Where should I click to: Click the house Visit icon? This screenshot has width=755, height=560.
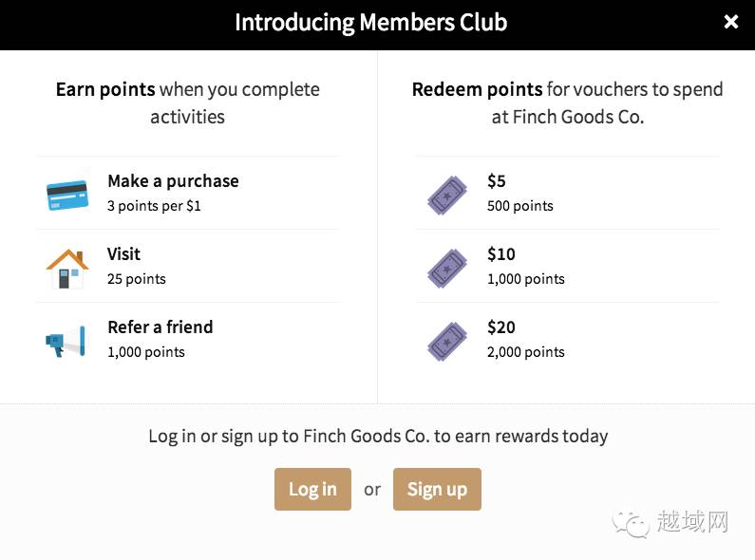(x=66, y=267)
